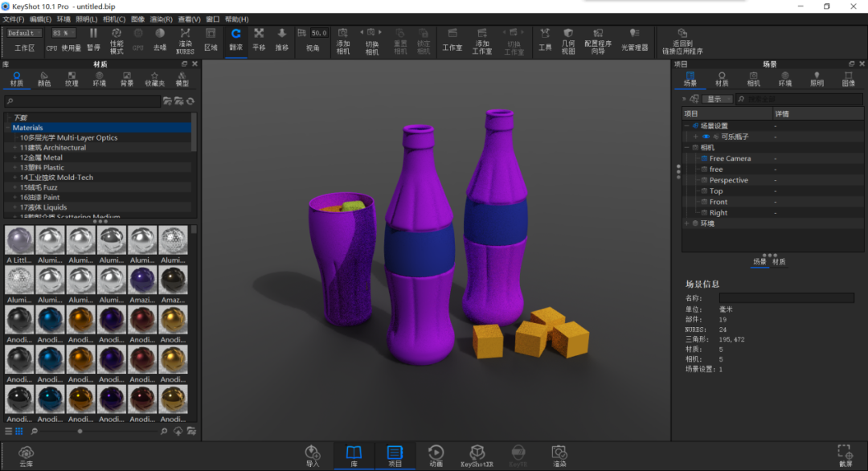Open the 渲染(R) menu in menu bar

(161, 19)
